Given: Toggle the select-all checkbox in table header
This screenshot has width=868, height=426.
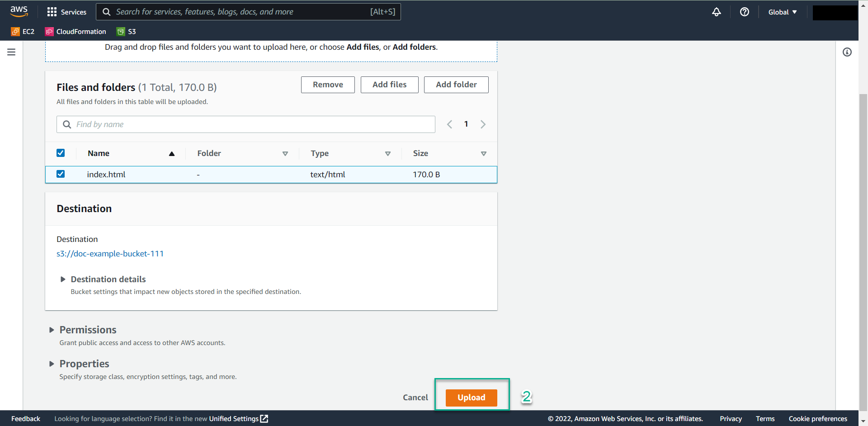Looking at the screenshot, I should click(61, 153).
